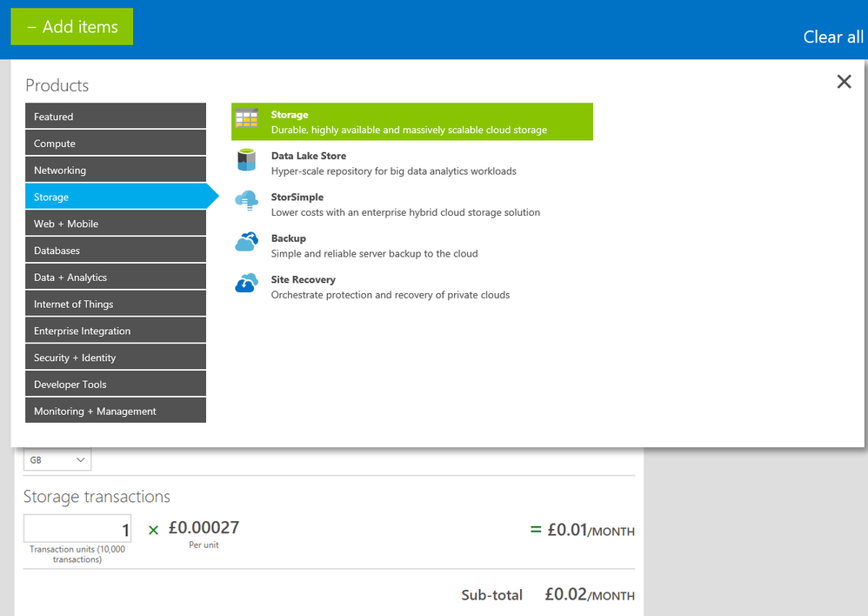Click the Site Recovery cloud icon
The image size is (868, 616).
[246, 283]
